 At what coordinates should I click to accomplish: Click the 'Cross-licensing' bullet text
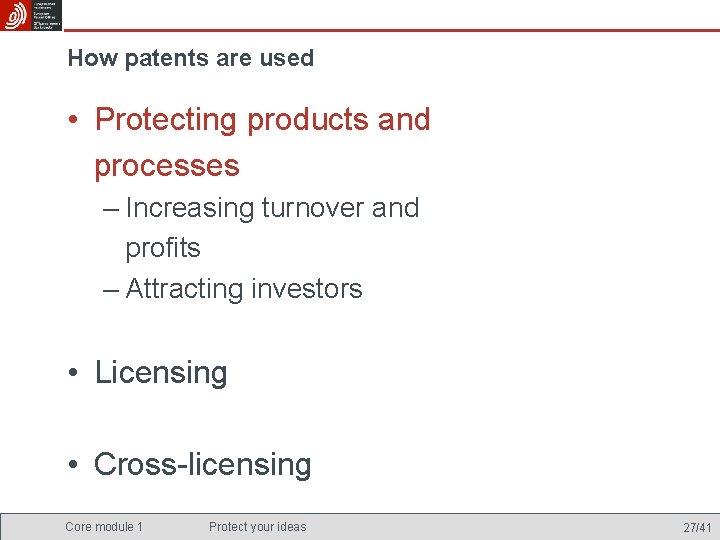coord(203,464)
